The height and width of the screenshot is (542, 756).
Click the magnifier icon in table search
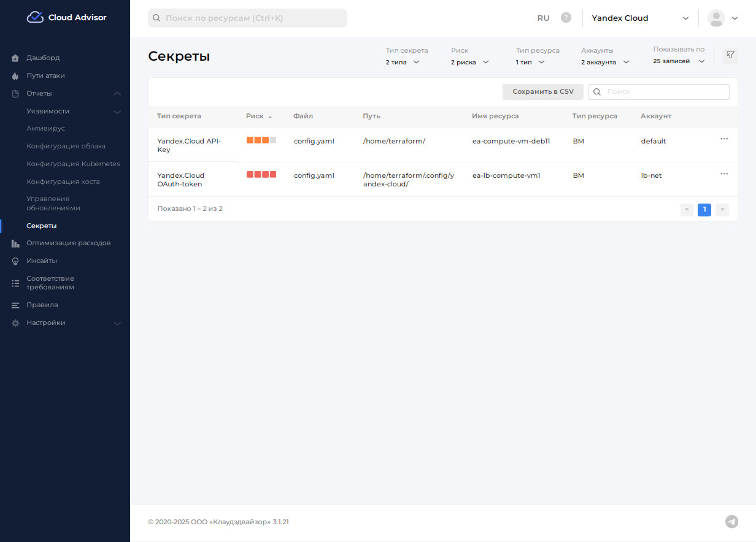596,92
